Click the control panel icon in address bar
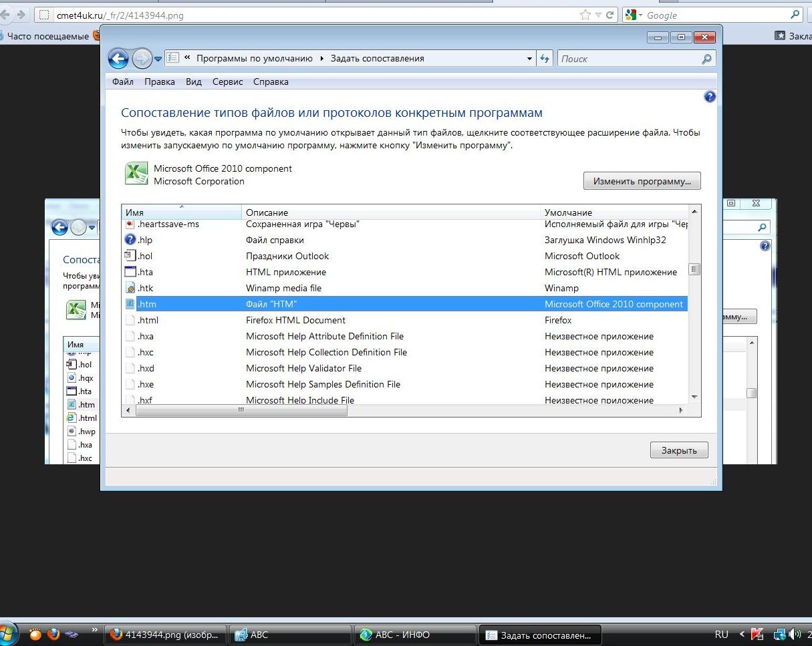 (x=172, y=58)
